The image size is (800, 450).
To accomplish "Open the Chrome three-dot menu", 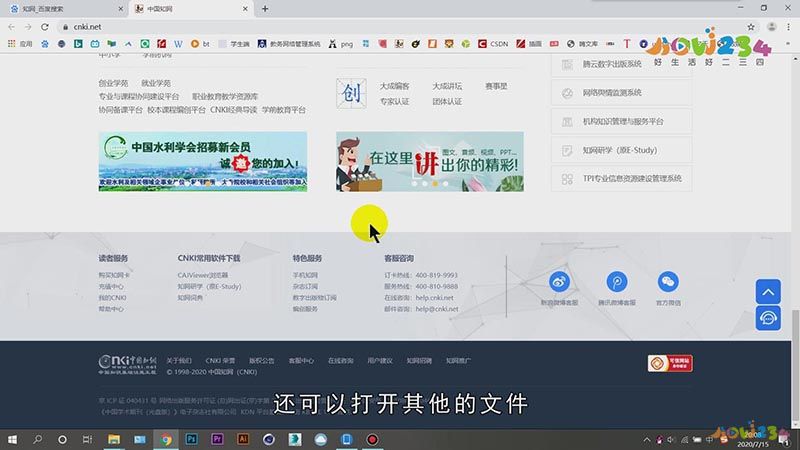I will (x=788, y=27).
